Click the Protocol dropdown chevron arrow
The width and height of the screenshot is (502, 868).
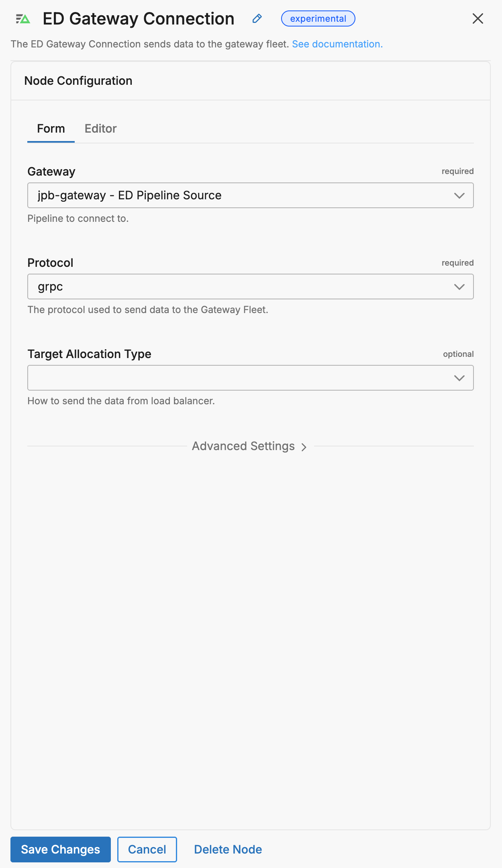point(459,287)
